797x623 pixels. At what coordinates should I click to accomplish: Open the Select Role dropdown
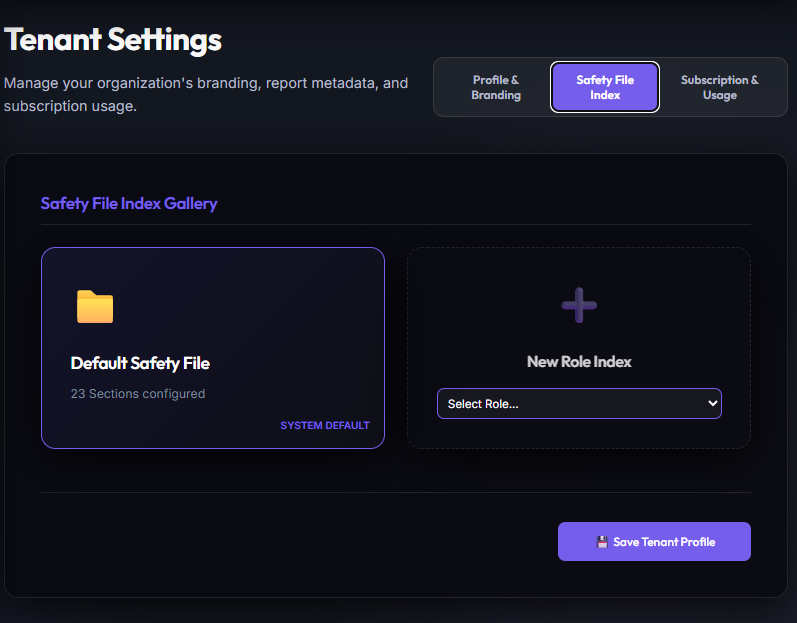pyautogui.click(x=579, y=403)
